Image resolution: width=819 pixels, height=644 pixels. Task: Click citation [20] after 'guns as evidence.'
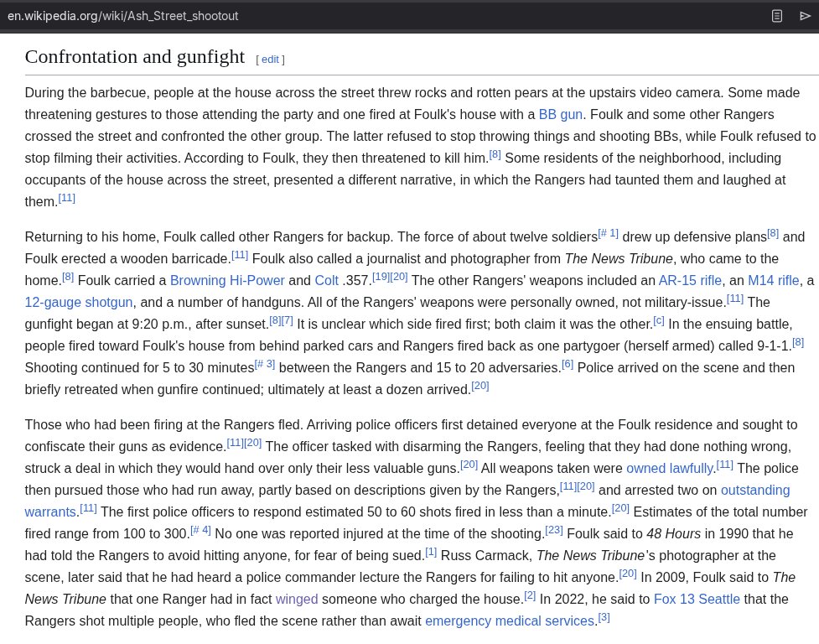pyautogui.click(x=253, y=443)
